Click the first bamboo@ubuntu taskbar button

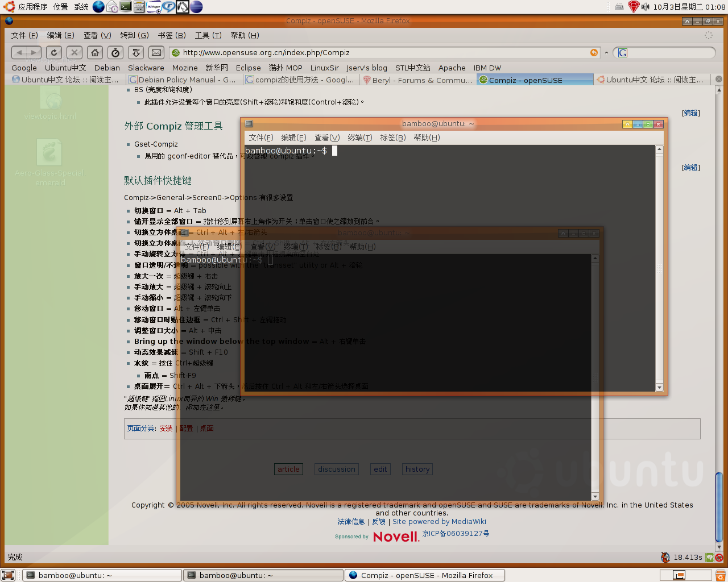(x=102, y=575)
